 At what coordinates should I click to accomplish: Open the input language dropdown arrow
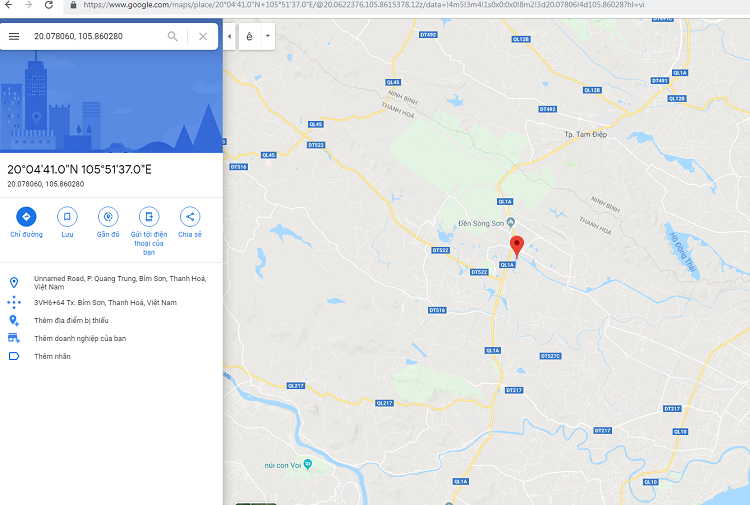pyautogui.click(x=268, y=36)
